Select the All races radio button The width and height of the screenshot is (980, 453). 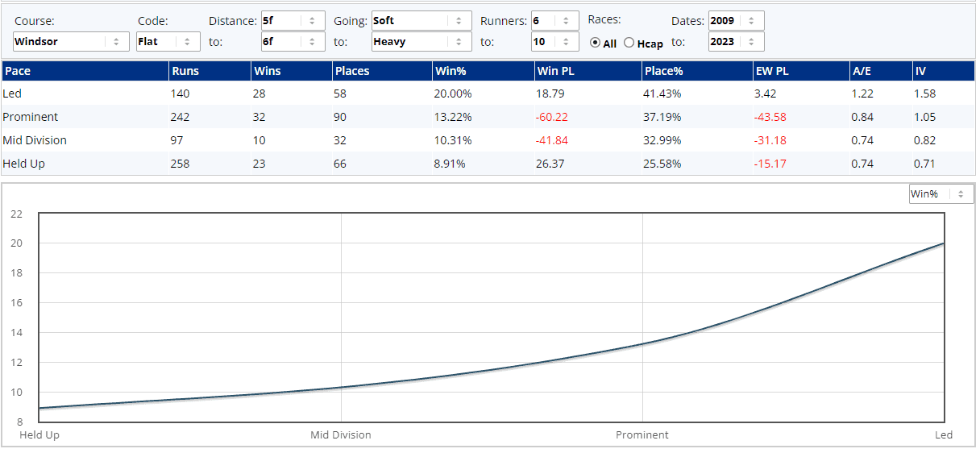click(596, 44)
